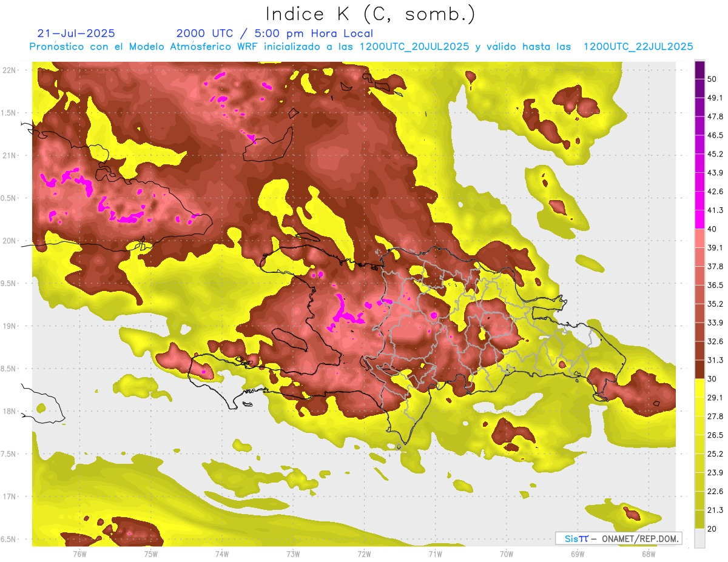The width and height of the screenshot is (728, 562).
Task: Select the date text "21-Jul-2025"
Action: click(x=76, y=33)
